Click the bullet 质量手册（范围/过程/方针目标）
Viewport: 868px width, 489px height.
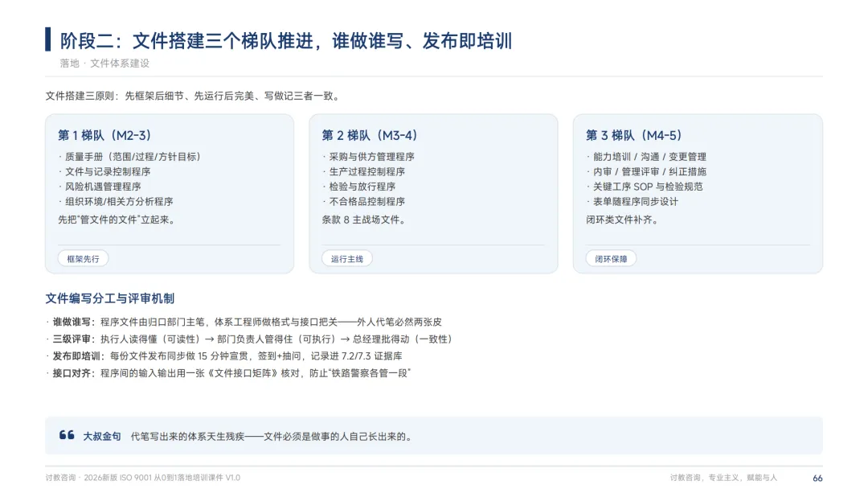pos(129,157)
